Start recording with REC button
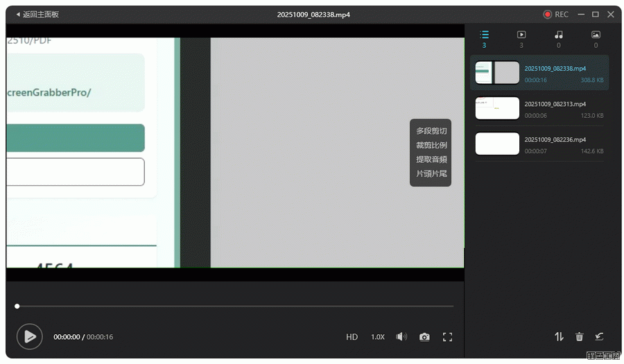This screenshot has width=624, height=364. pyautogui.click(x=555, y=15)
